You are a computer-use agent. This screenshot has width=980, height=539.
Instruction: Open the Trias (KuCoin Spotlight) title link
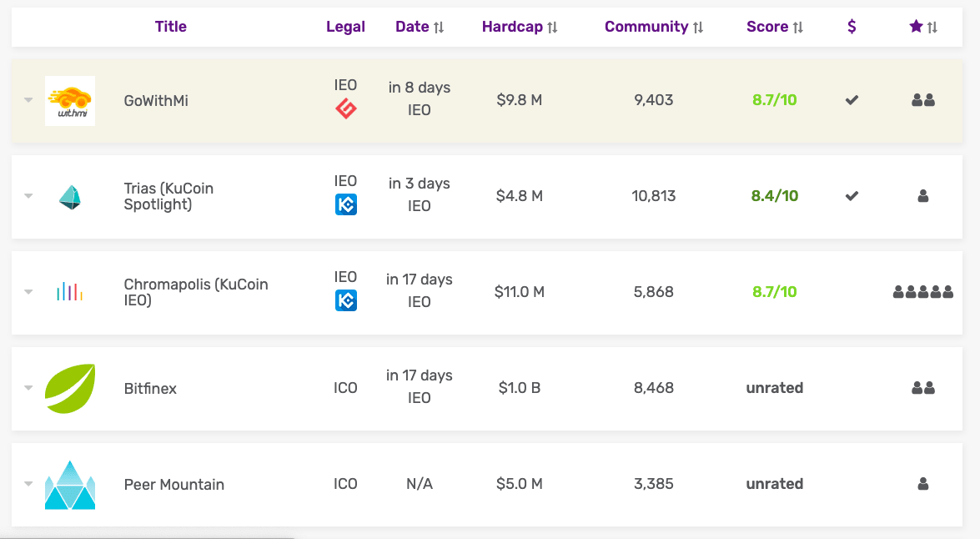coord(168,196)
